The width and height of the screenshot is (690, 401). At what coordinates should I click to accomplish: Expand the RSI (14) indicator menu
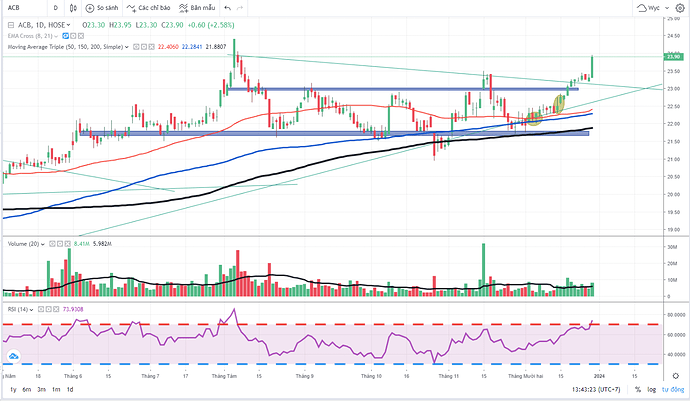(x=31, y=310)
